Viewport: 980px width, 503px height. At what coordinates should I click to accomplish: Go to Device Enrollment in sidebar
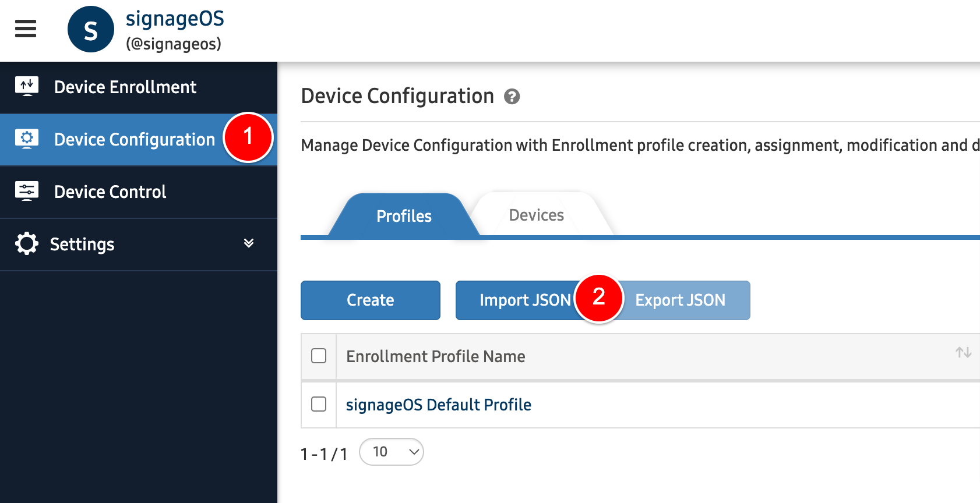coord(125,87)
